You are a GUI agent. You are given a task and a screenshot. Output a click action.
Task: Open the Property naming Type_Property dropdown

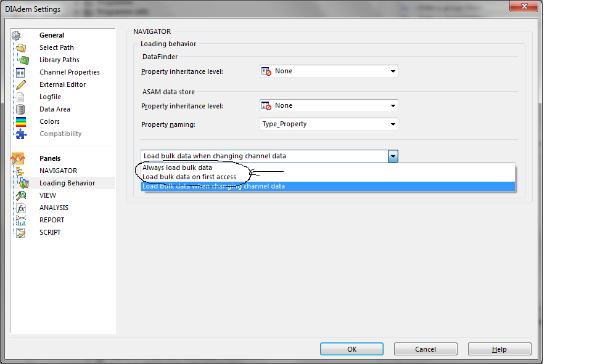click(x=329, y=124)
